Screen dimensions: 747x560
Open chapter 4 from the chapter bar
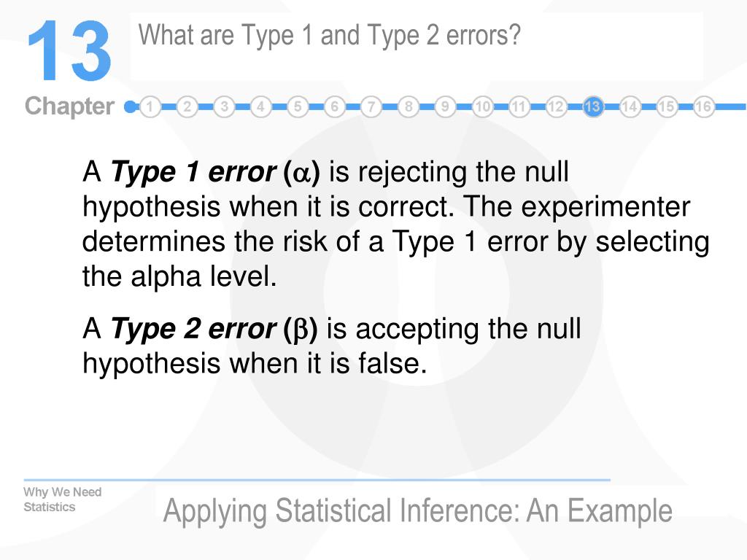pos(260,106)
